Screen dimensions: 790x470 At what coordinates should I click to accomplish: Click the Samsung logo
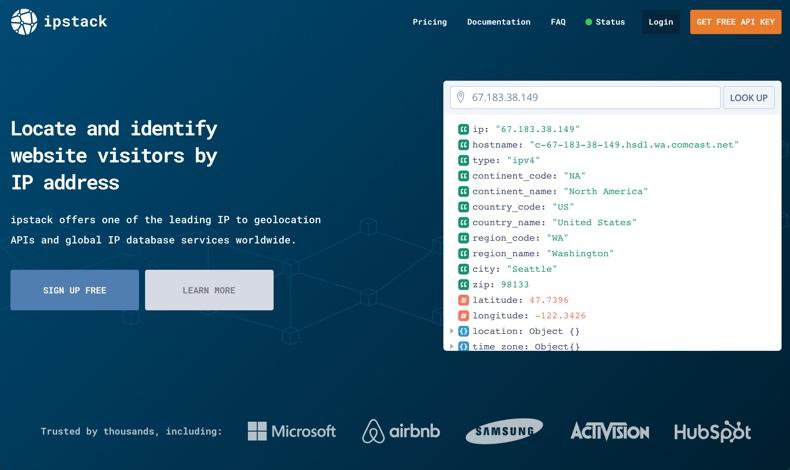(504, 431)
